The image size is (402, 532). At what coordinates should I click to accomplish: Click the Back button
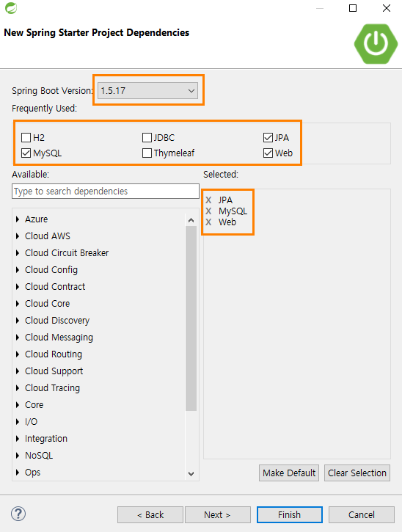[150, 514]
